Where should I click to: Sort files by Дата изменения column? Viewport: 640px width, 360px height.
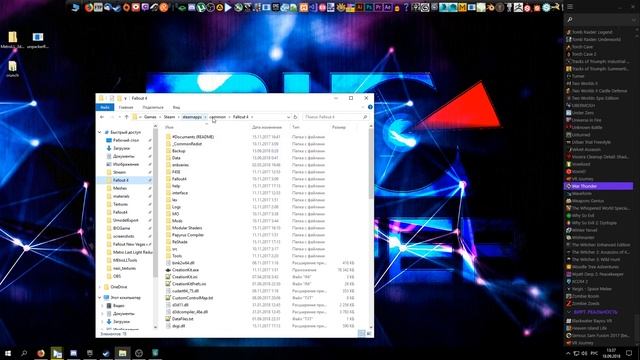267,127
